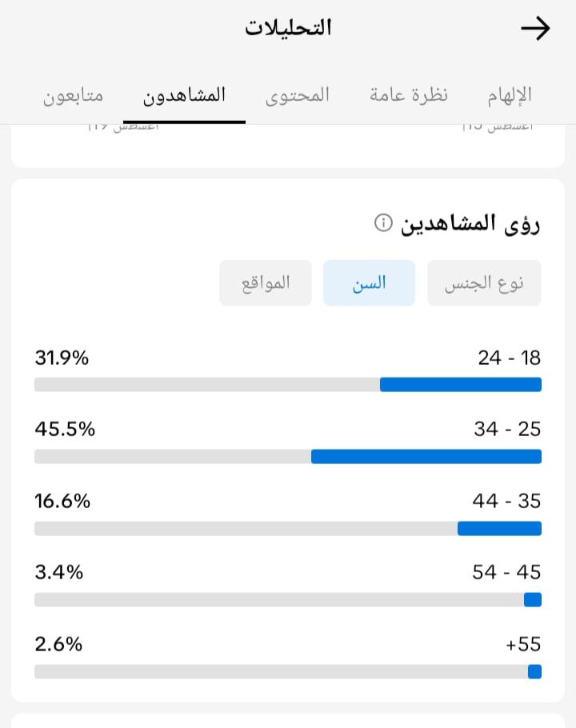Go to نظرة عامة tab
The width and height of the screenshot is (576, 728).
coord(409,94)
